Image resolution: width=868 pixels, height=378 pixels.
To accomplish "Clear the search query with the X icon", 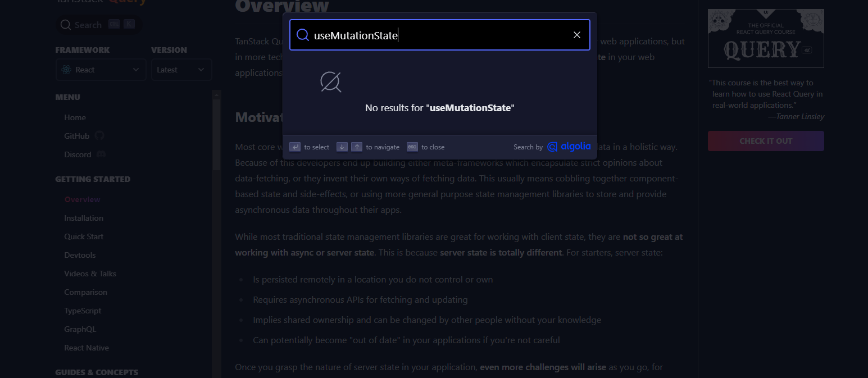I will tap(576, 35).
